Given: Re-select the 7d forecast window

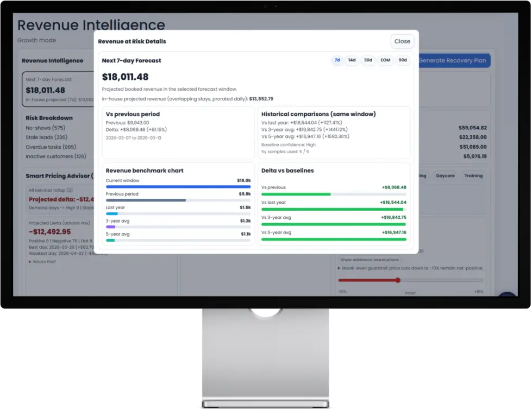Looking at the screenshot, I should pos(336,60).
